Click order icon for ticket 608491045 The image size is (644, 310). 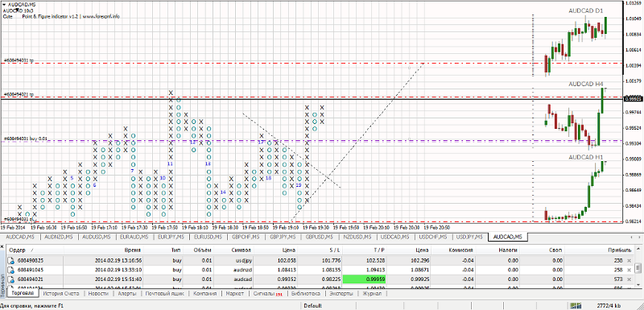pos(11,270)
